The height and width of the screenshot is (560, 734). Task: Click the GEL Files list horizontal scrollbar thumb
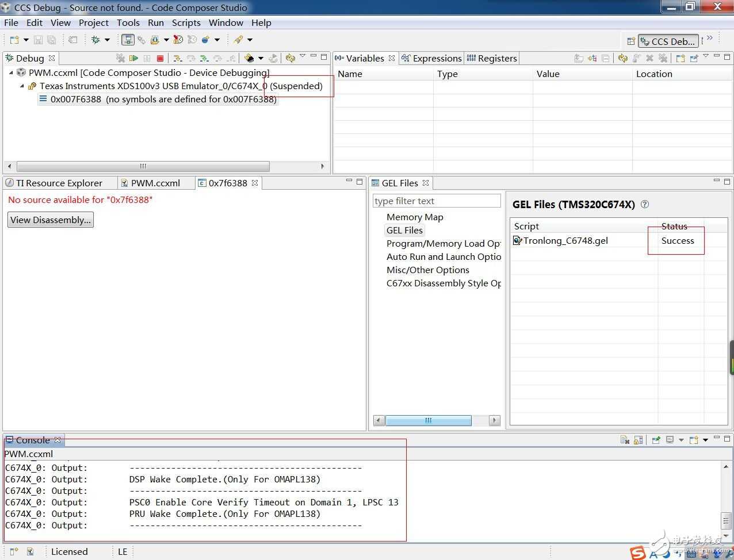coord(428,420)
